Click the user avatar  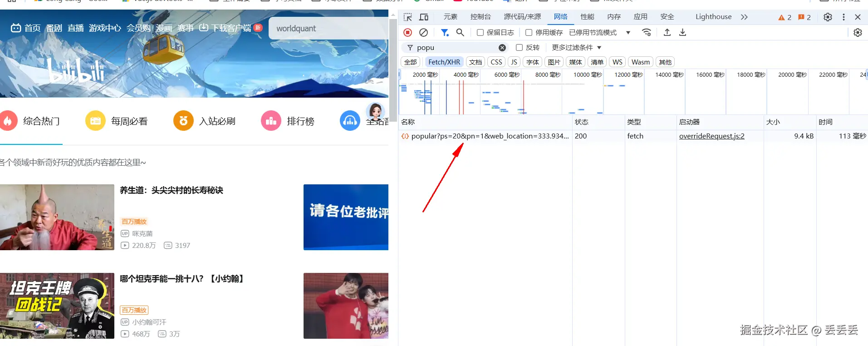point(376,112)
